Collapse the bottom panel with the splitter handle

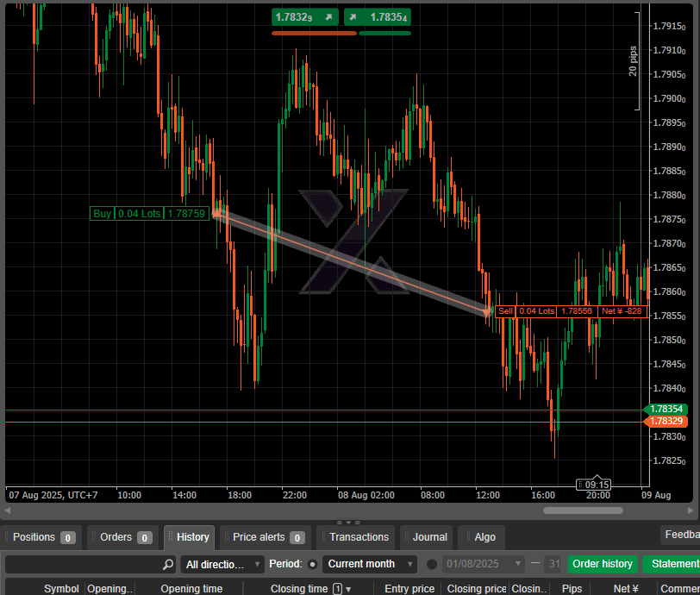(348, 522)
